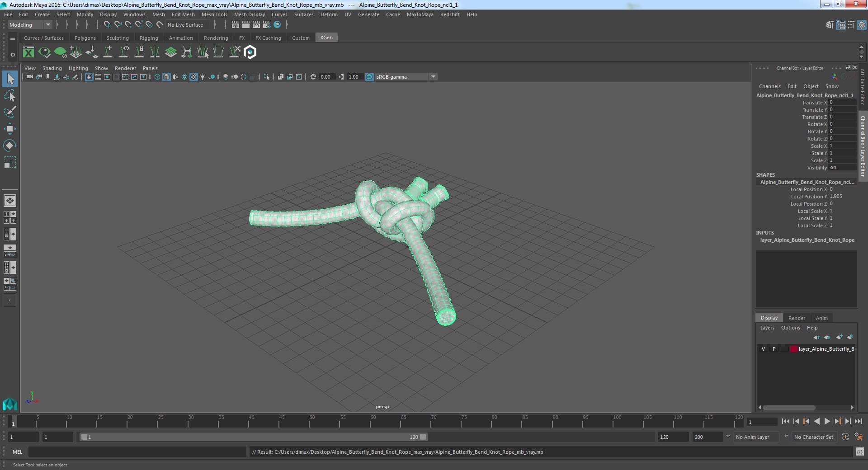Toggle isolate select viewport button
The image size is (868, 470).
[x=267, y=77]
